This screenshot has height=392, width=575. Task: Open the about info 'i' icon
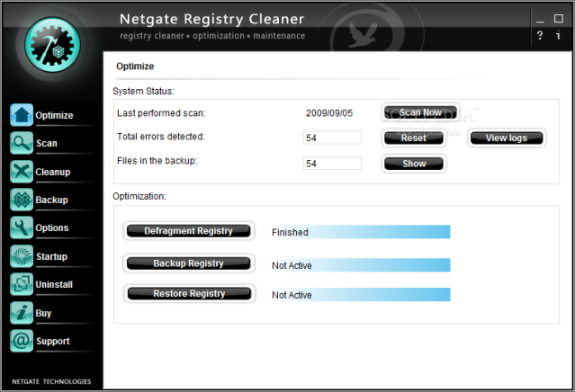558,35
